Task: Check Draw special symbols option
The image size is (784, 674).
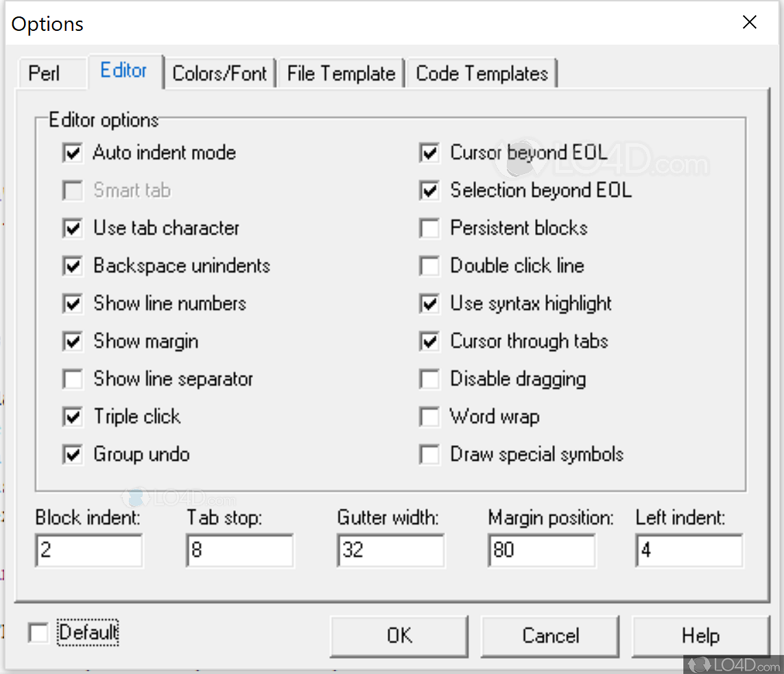Action: click(430, 455)
